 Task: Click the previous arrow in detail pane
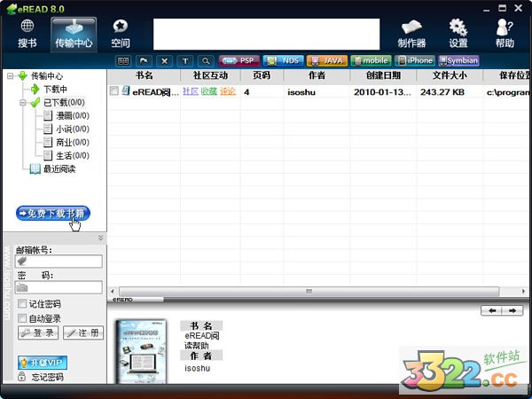point(492,310)
